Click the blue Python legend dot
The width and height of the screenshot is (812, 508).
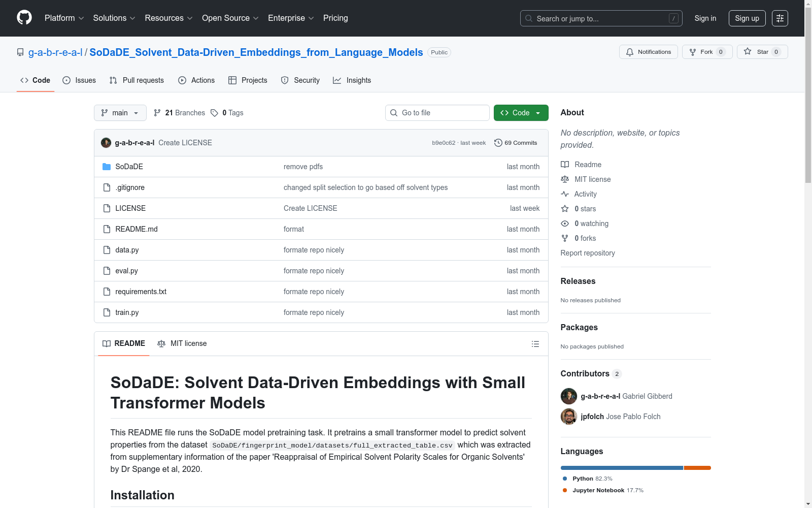point(565,479)
